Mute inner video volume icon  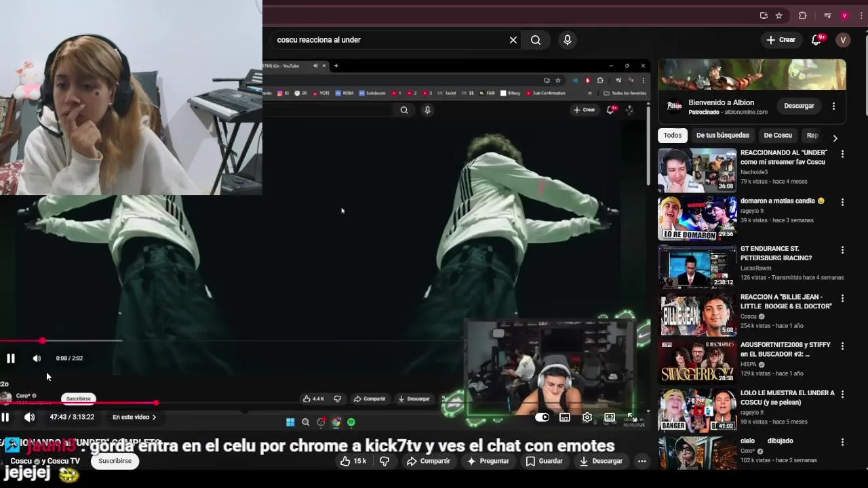pyautogui.click(x=37, y=359)
